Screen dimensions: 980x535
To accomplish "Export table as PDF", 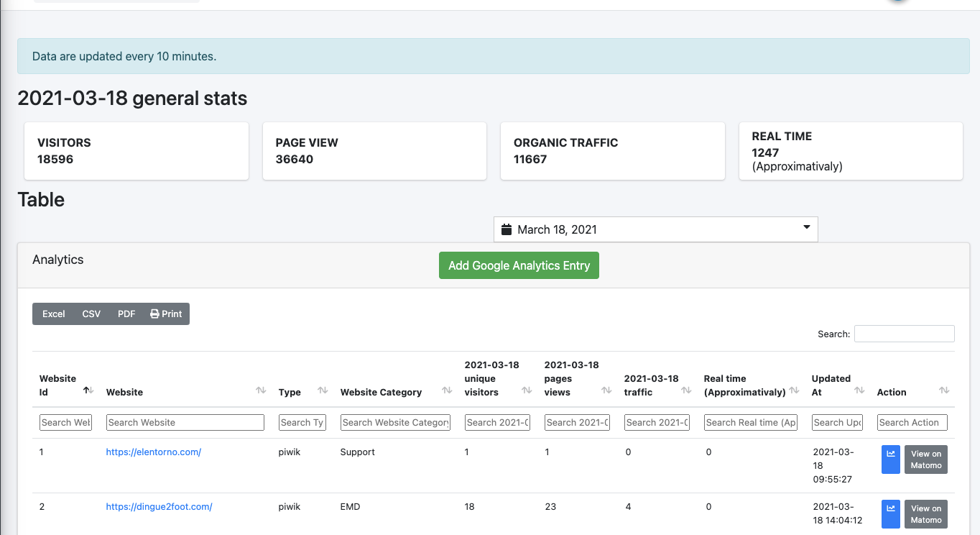I will 126,314.
